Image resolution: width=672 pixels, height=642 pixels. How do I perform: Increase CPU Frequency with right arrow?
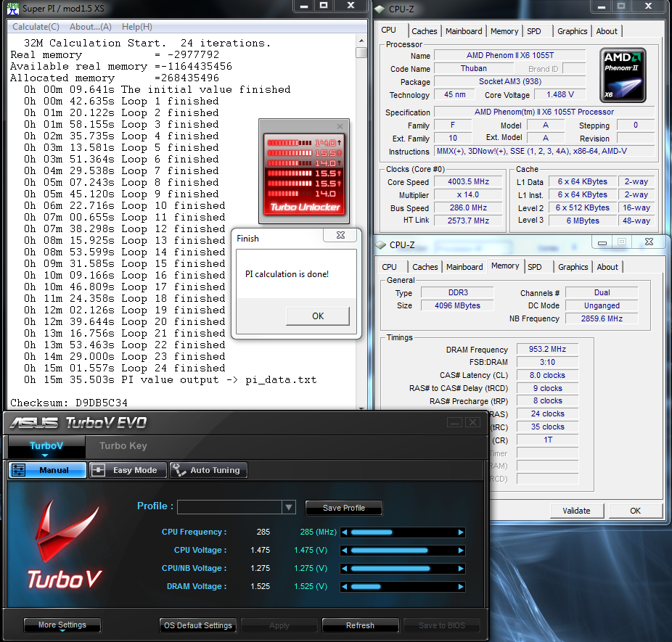tap(461, 532)
